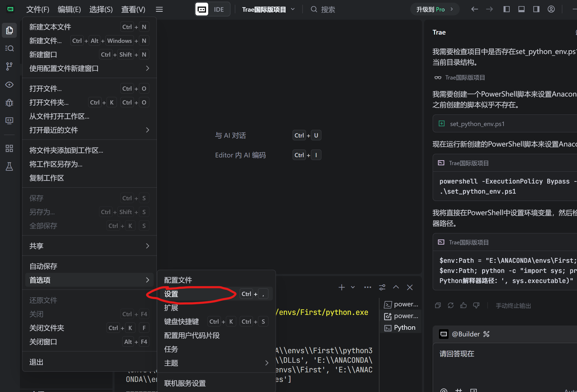The height and width of the screenshot is (392, 577).
Task: Open the Search panel in sidebar
Action: [x=9, y=48]
